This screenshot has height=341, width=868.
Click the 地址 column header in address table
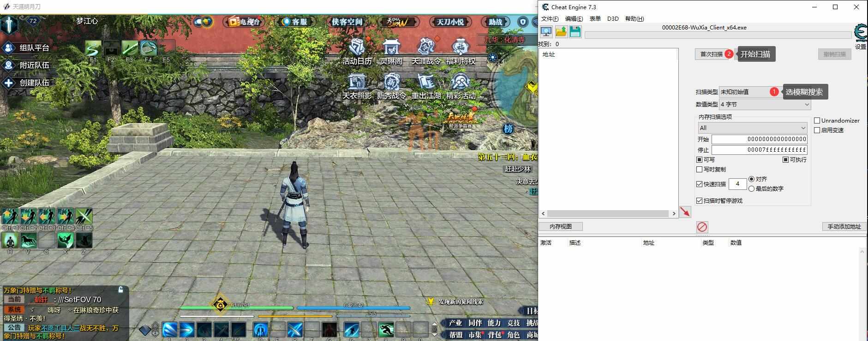pos(648,242)
